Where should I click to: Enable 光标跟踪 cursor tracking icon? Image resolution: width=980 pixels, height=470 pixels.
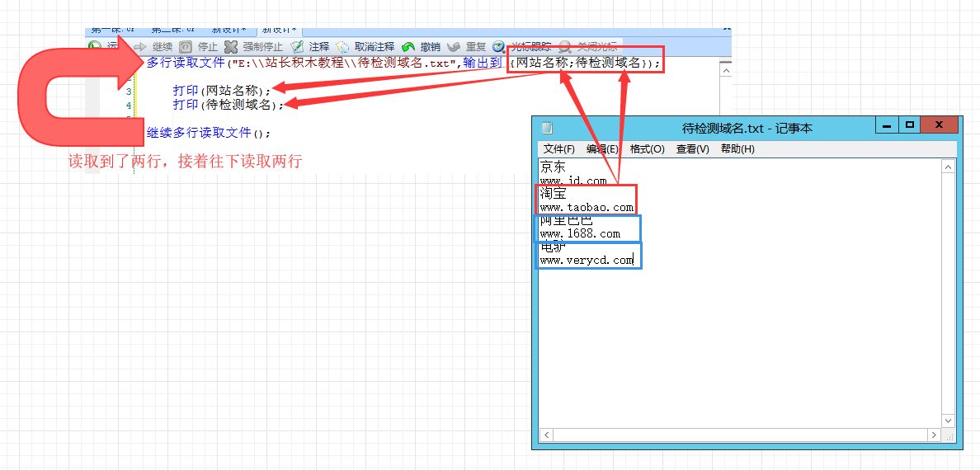click(499, 47)
